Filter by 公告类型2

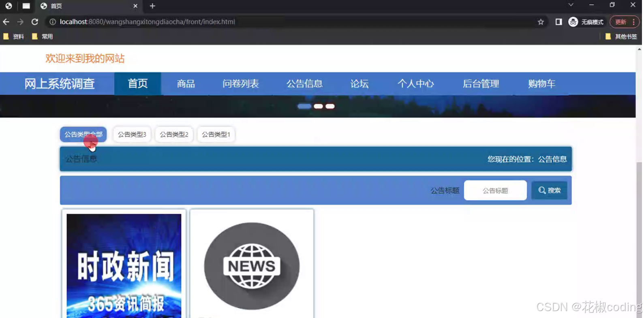(x=174, y=134)
